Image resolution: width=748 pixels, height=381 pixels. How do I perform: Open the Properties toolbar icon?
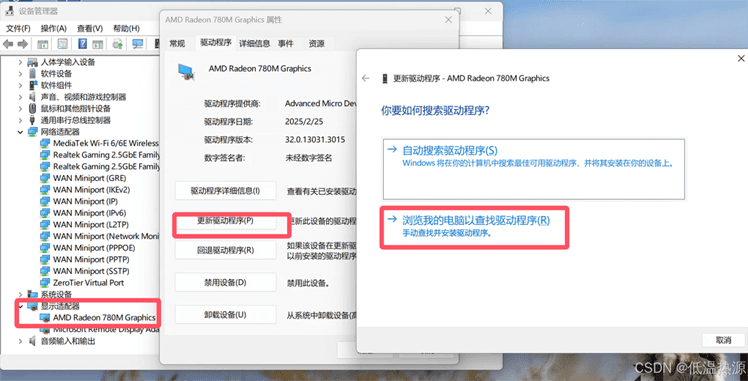click(62, 44)
